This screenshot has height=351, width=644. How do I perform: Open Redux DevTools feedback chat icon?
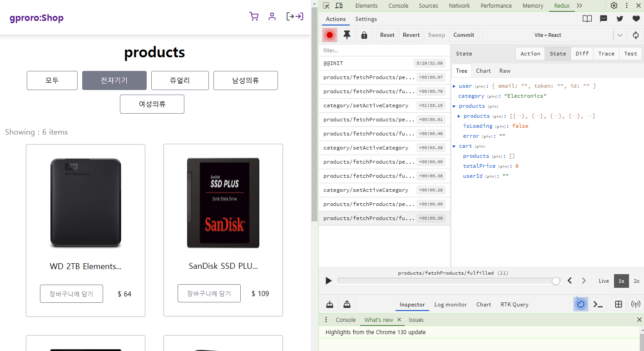pyautogui.click(x=604, y=19)
